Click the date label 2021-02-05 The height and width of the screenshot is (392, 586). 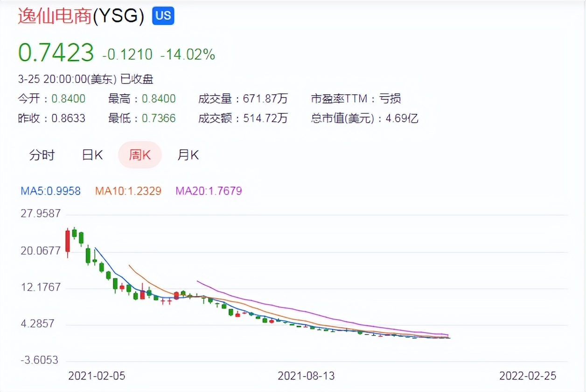pos(97,376)
